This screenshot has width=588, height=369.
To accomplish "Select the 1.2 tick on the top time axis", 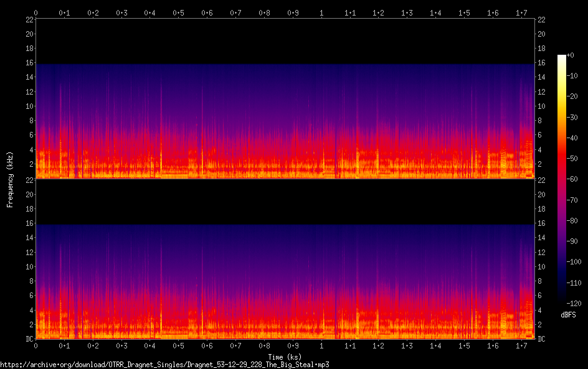I will click(378, 12).
